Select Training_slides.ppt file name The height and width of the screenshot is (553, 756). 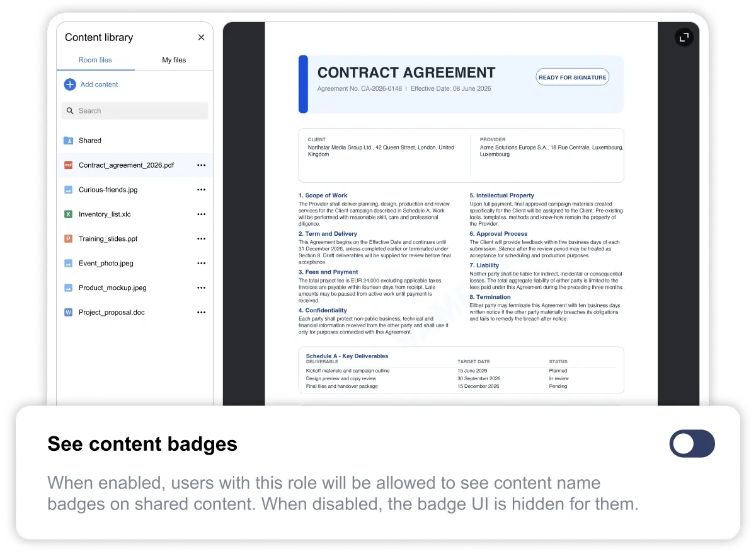(x=108, y=239)
